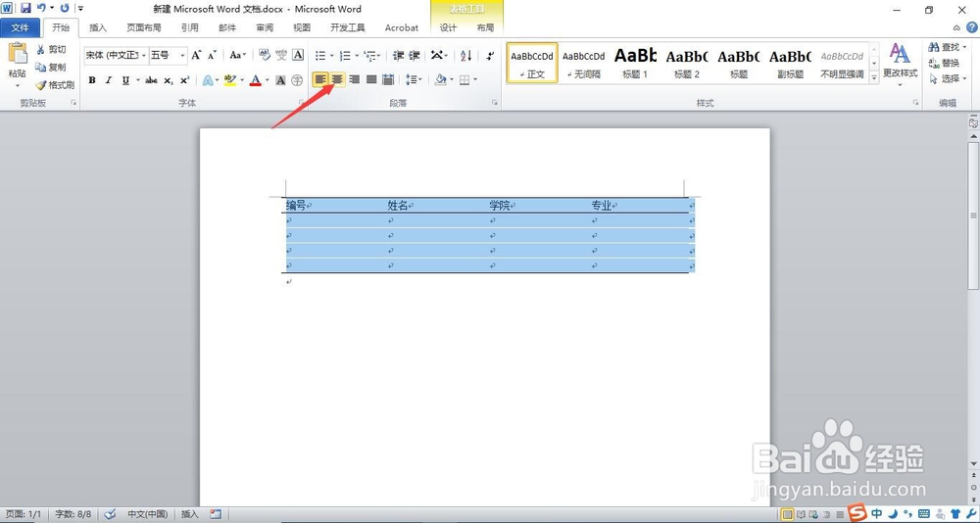Screen dimensions: 980x523
Task: Open the font name dropdown 宋体
Action: (143, 55)
